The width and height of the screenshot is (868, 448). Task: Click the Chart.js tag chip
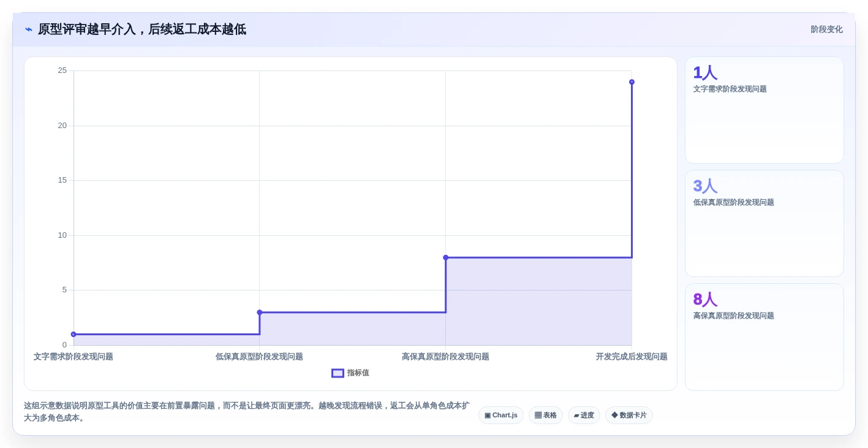[501, 415]
